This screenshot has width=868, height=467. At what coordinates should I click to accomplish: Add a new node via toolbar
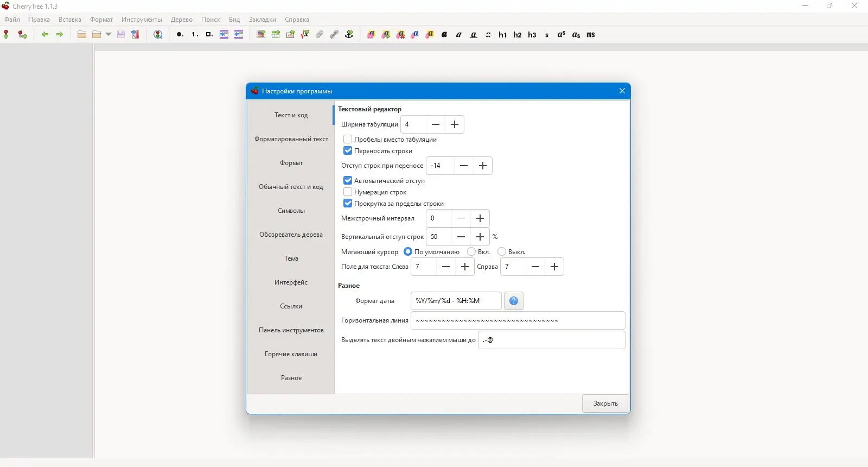pyautogui.click(x=7, y=35)
